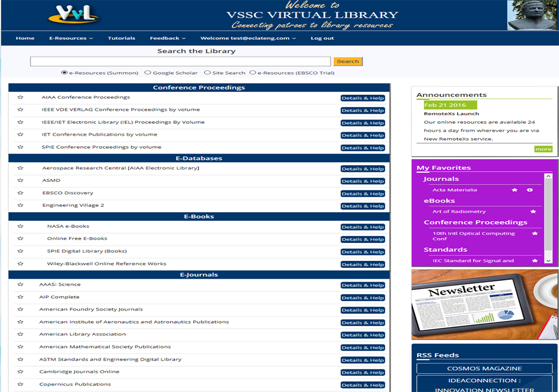This screenshot has height=392, width=559.
Task: Mark NASA e-Books as favorite
Action: click(x=20, y=227)
